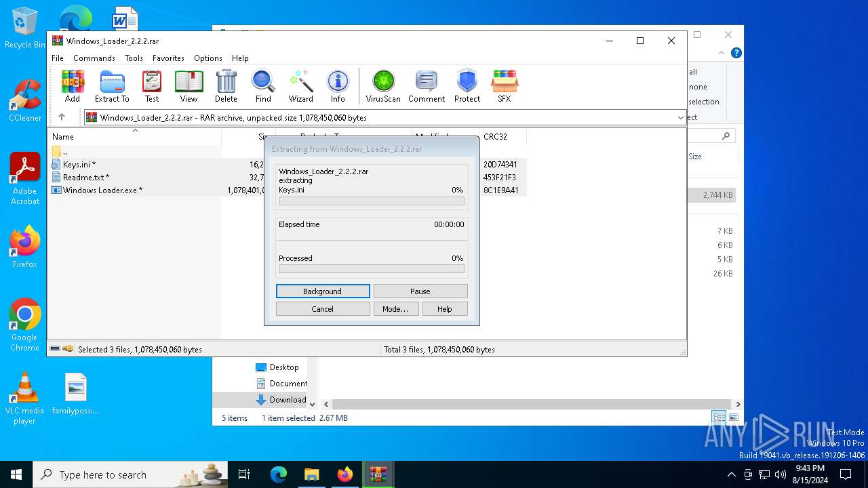Click the Help button in extraction dialog
The image size is (868, 488).
coord(445,309)
